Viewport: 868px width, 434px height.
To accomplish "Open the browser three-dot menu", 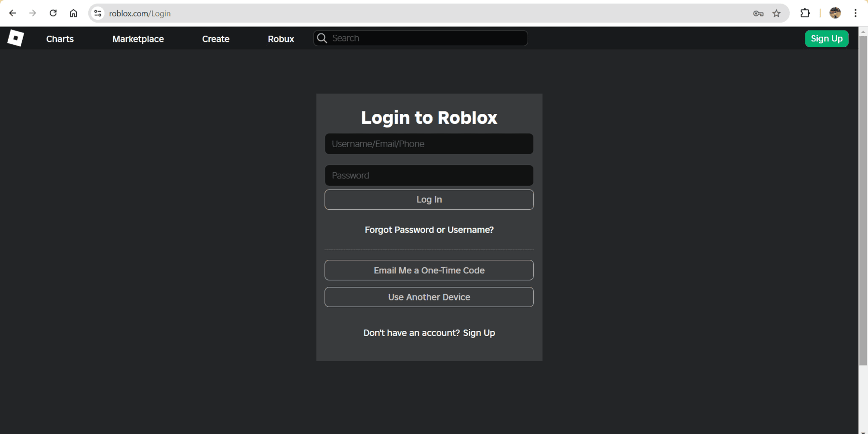I will point(856,13).
